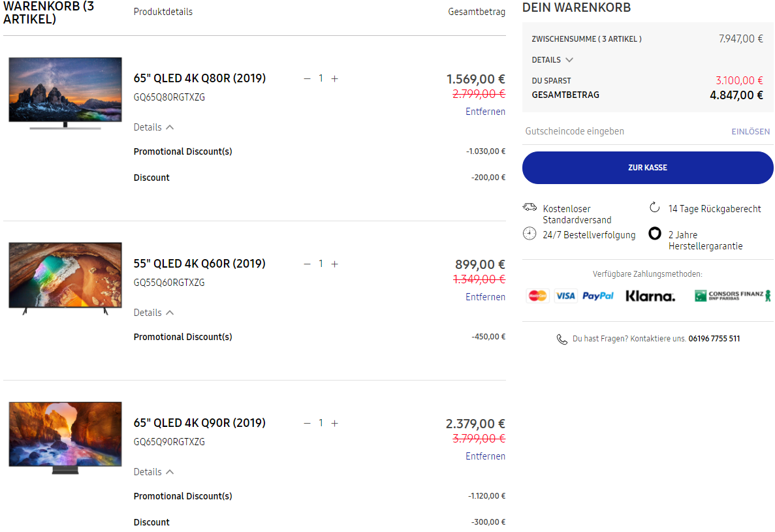
Task: Decrease quantity of 65" Q80R TV
Action: tap(307, 78)
